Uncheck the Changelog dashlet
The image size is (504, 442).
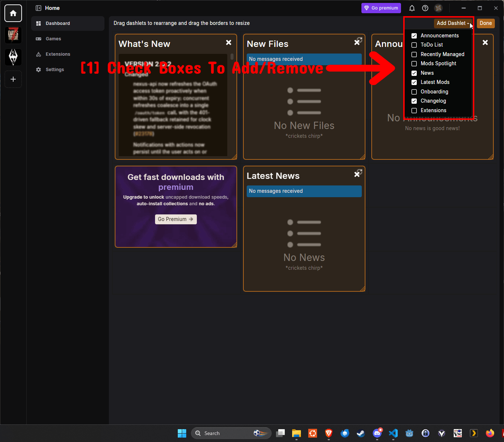pyautogui.click(x=414, y=101)
